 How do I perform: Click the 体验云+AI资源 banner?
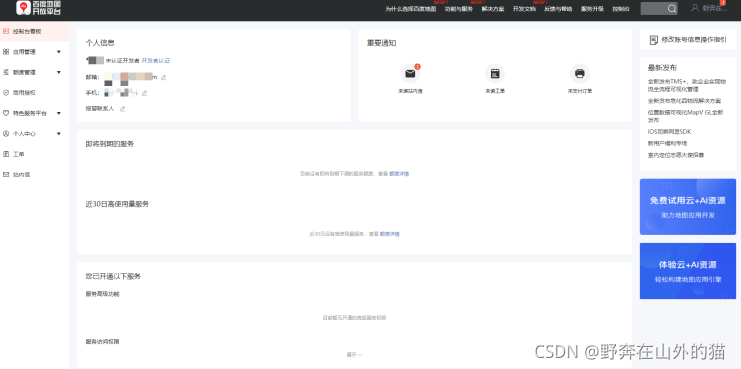tap(688, 271)
